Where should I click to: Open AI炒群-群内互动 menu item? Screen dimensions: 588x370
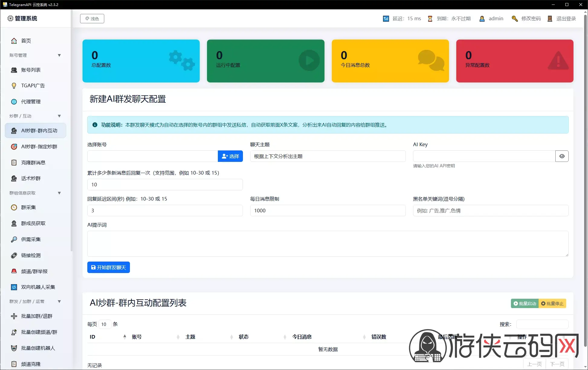(x=35, y=130)
